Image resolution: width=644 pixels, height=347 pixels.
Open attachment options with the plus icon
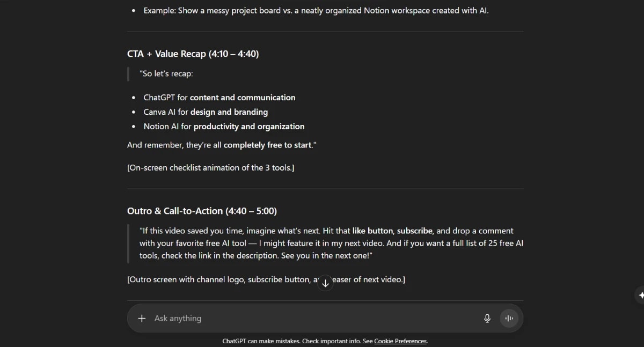[x=141, y=318]
